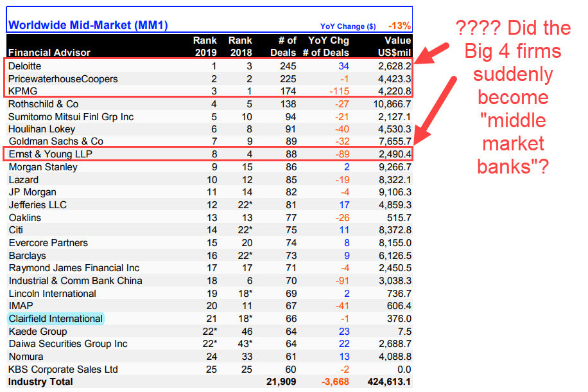Select 'Goldman Sachs & Co' name
Viewport: 588px width, 392px height.
56,141
